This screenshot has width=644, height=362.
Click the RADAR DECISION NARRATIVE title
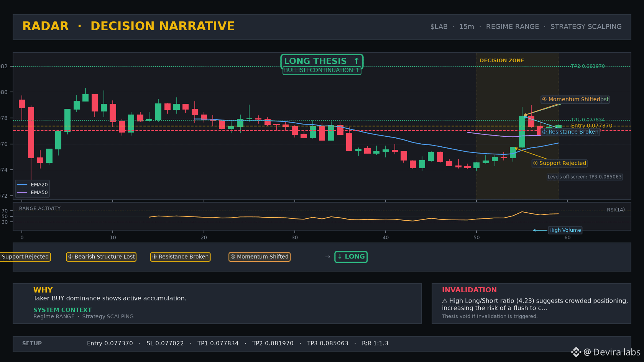pyautogui.click(x=128, y=26)
